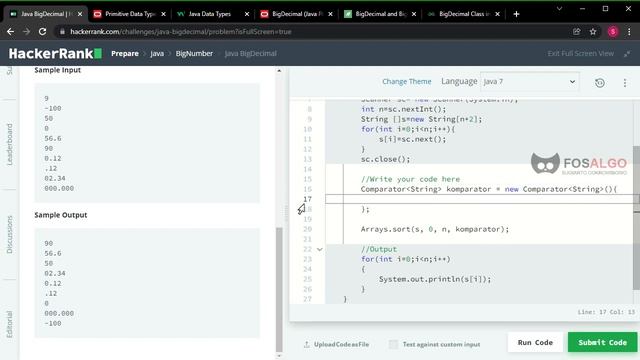Screen dimensions: 640x360
Task: Click the problem panel scrollbar thumb
Action: (x=279, y=289)
